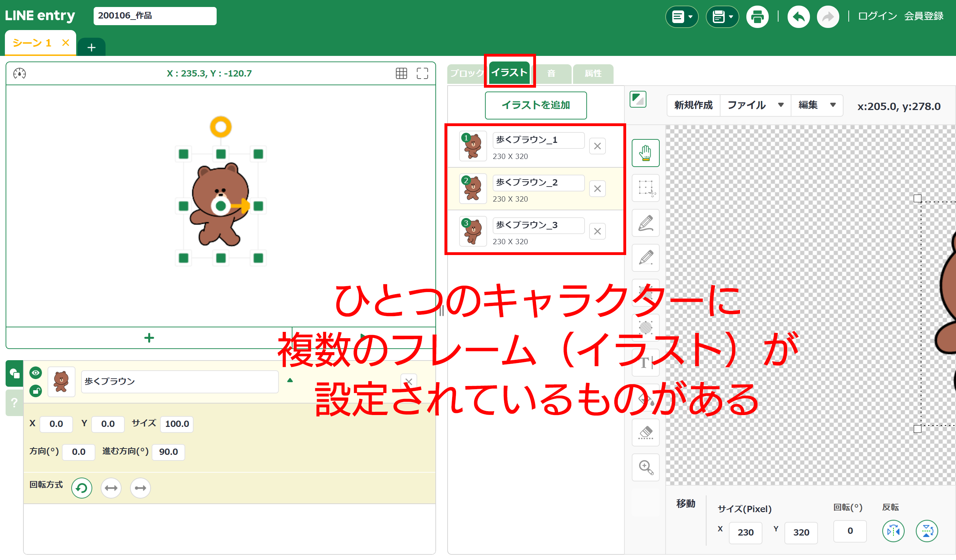Select the hand (pan) tool
This screenshot has width=956, height=560.
pyautogui.click(x=645, y=153)
